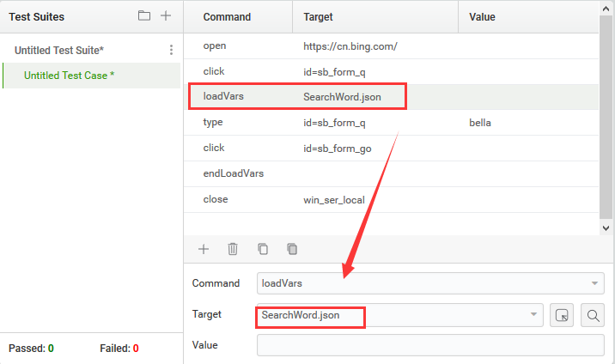Screen dimensions: 615x364
Task: Click the find target magnifier icon
Action: (593, 315)
